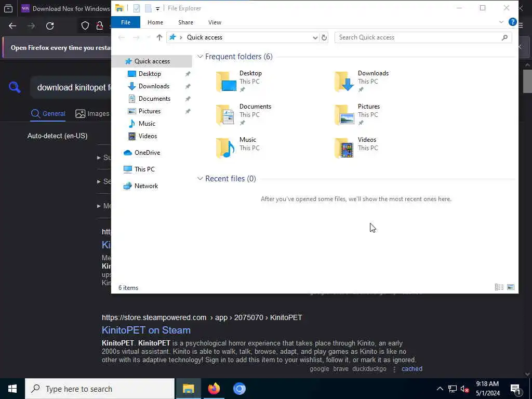The width and height of the screenshot is (532, 399).
Task: Click the pin icon beside sidebar Pictures
Action: (188, 112)
